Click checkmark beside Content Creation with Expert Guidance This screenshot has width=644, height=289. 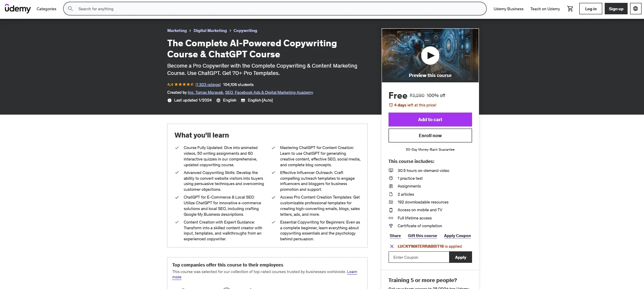[177, 222]
